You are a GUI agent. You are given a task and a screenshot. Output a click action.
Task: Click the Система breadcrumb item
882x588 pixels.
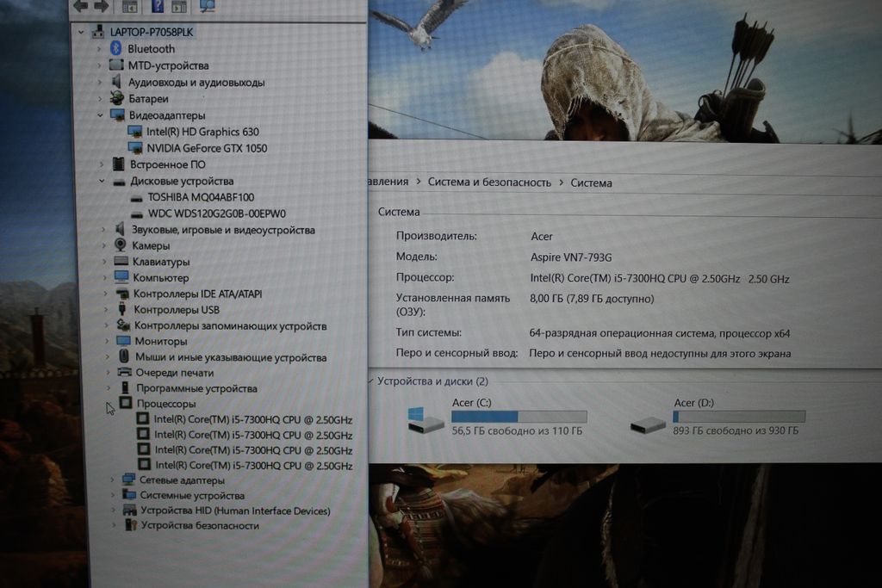click(591, 183)
